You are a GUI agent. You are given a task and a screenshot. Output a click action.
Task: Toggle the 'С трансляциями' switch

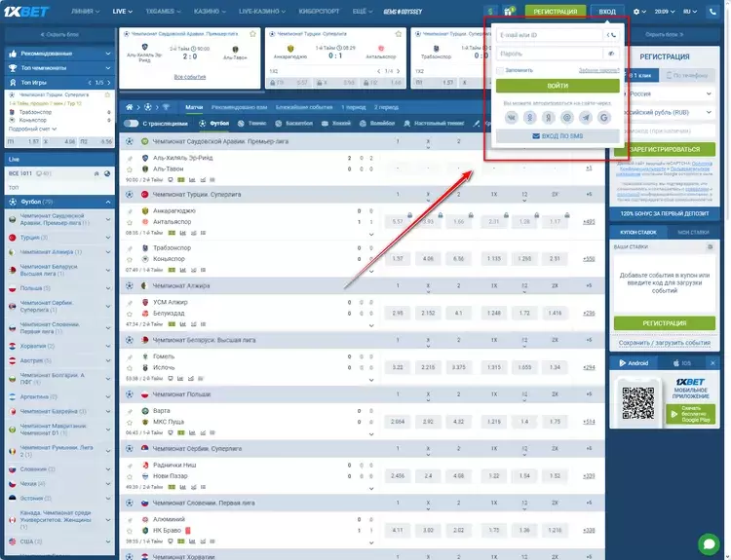(x=131, y=124)
